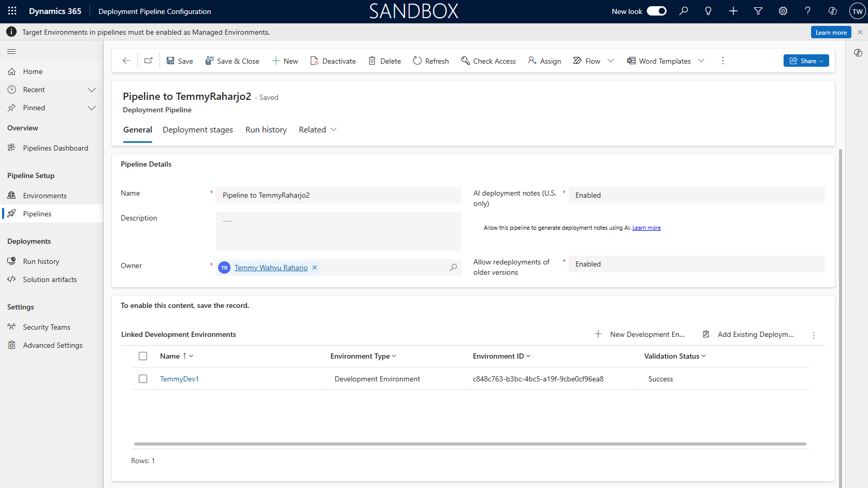The width and height of the screenshot is (868, 488).
Task: Open the TemmyDev1 environment link
Action: tap(179, 379)
